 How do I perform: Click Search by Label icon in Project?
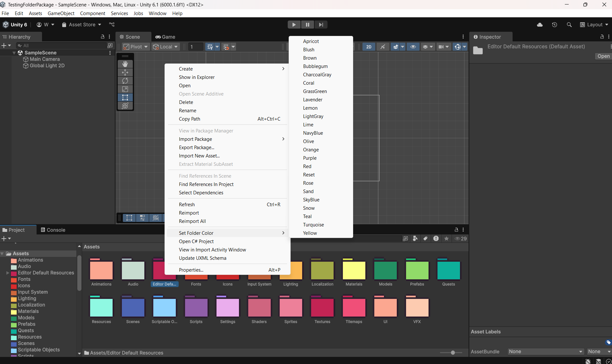tap(426, 239)
